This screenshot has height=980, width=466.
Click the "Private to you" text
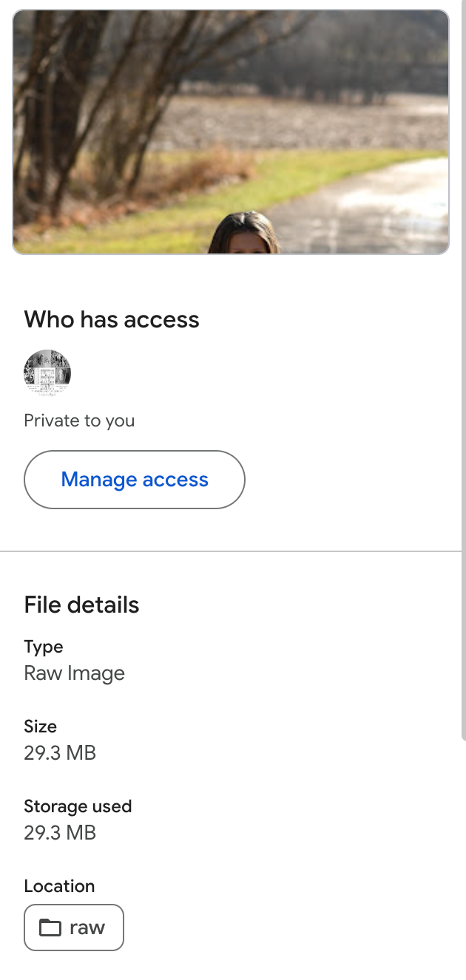click(79, 421)
